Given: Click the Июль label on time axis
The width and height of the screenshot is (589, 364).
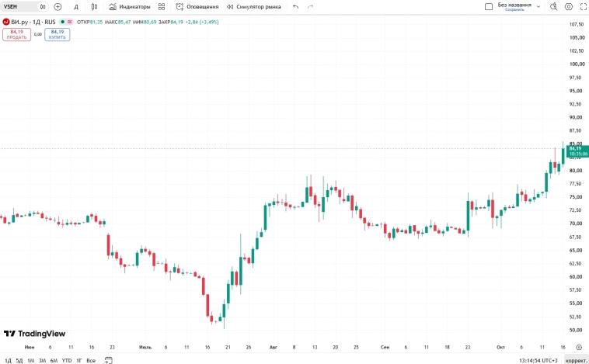Looking at the screenshot, I should [145, 347].
